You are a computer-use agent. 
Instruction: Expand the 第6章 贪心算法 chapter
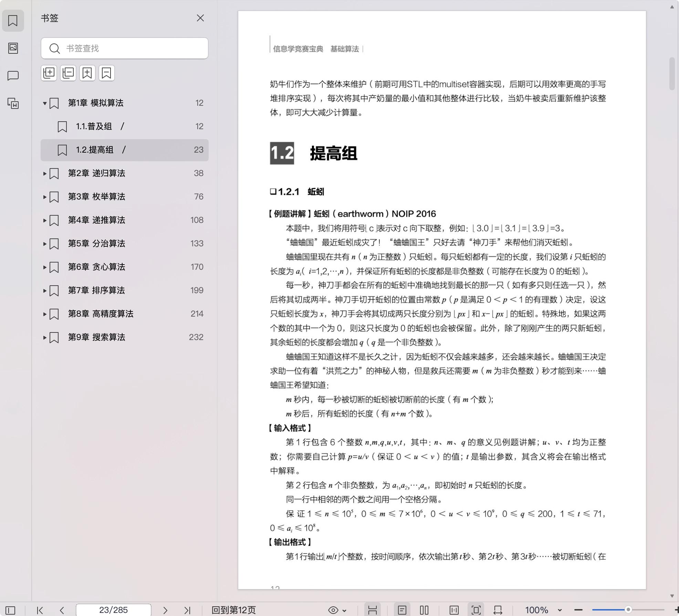pos(44,267)
